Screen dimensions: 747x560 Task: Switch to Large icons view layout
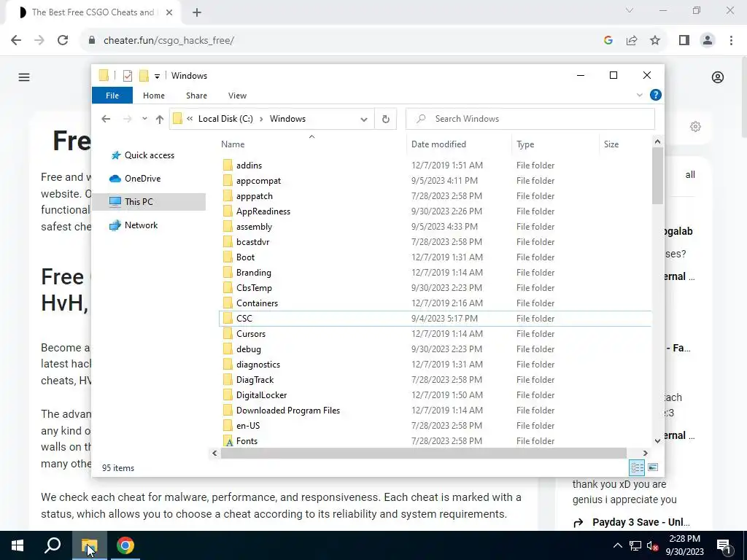pos(653,467)
